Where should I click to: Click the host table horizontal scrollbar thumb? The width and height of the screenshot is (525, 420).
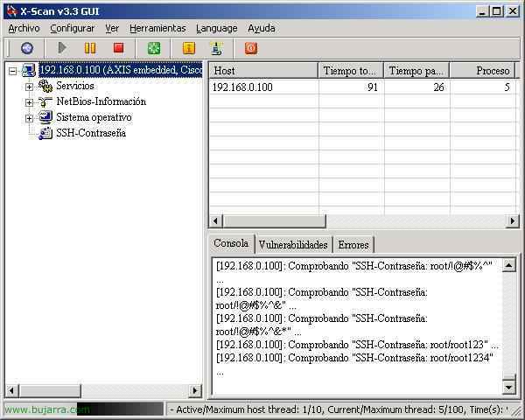pyautogui.click(x=274, y=221)
